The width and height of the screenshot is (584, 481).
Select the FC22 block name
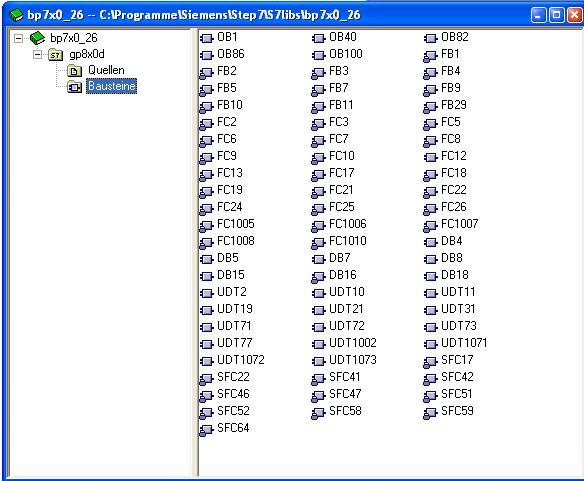tap(454, 190)
